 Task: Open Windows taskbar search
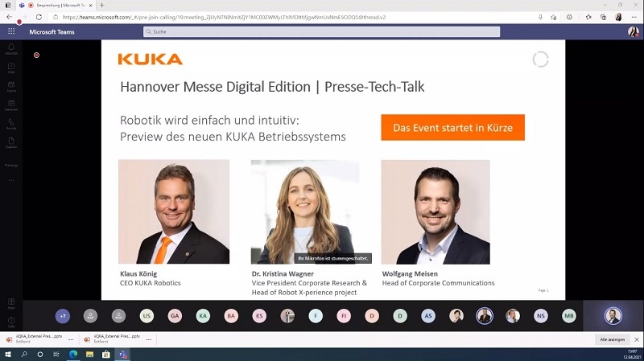tap(24, 354)
